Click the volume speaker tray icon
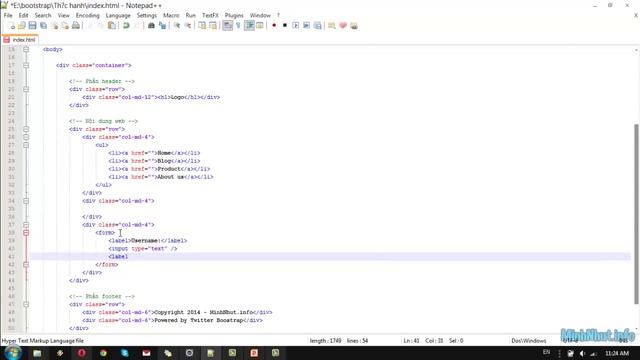 pos(582,353)
